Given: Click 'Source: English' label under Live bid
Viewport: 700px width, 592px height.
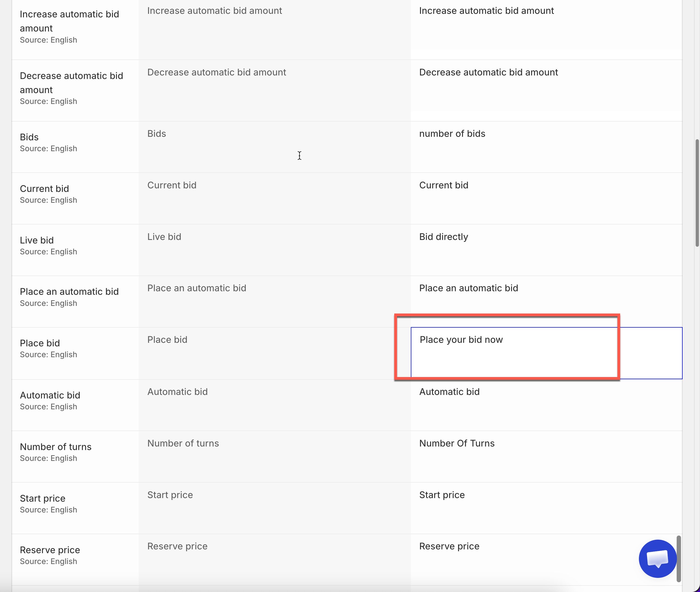Looking at the screenshot, I should (x=48, y=252).
